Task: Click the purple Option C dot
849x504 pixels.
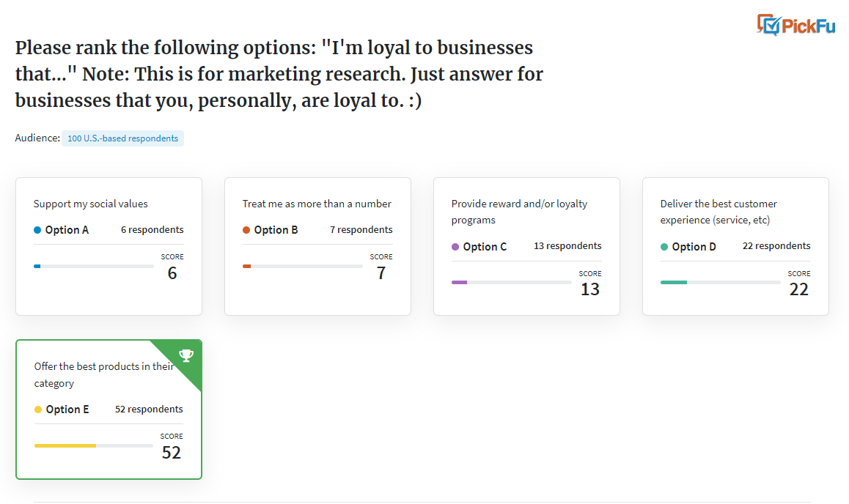Action: tap(455, 247)
